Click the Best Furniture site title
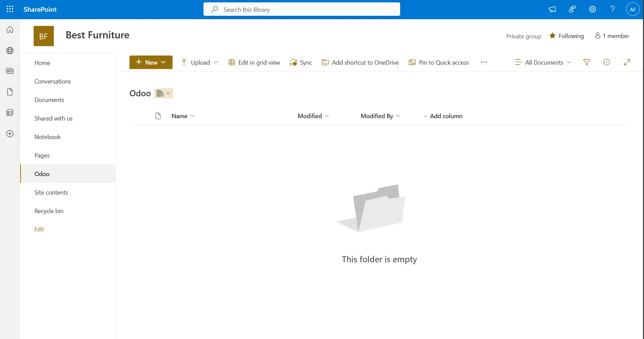The width and height of the screenshot is (644, 339). click(98, 35)
